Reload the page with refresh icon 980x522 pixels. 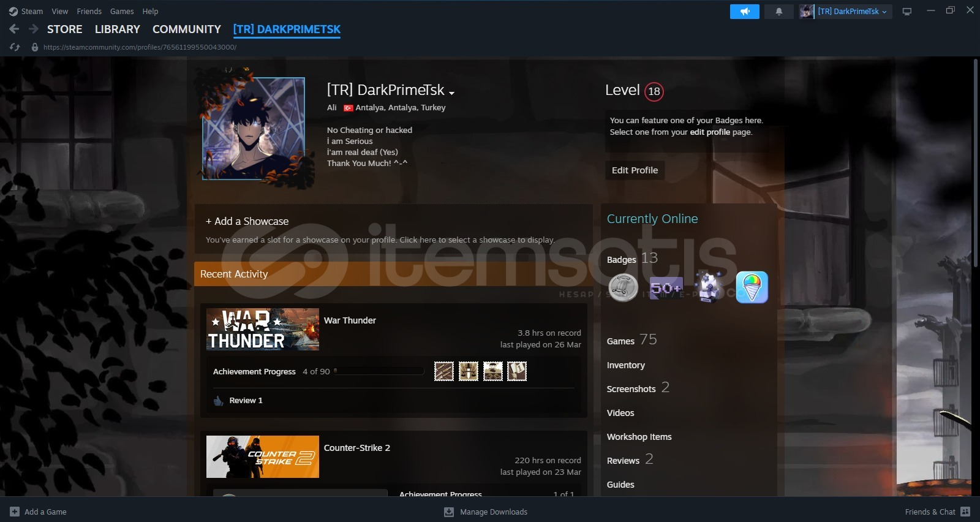(15, 47)
